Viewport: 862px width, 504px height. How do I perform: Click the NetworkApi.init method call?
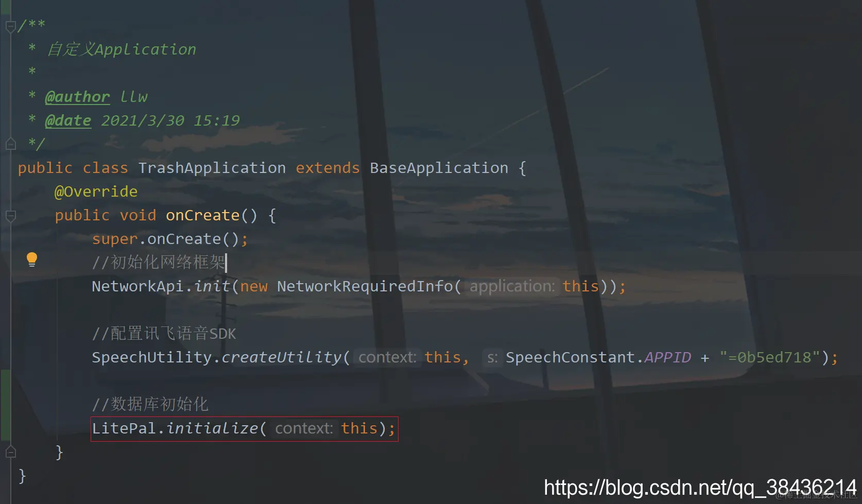[161, 286]
